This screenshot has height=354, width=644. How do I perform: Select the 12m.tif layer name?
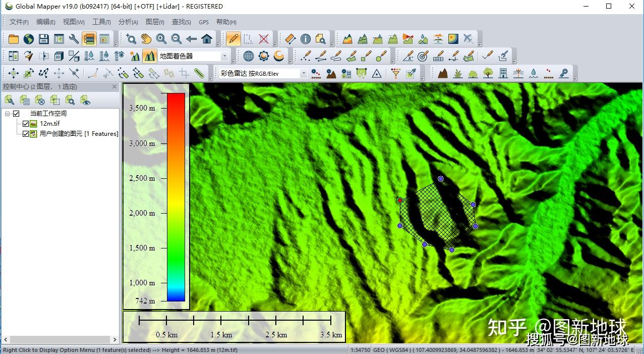(x=50, y=124)
